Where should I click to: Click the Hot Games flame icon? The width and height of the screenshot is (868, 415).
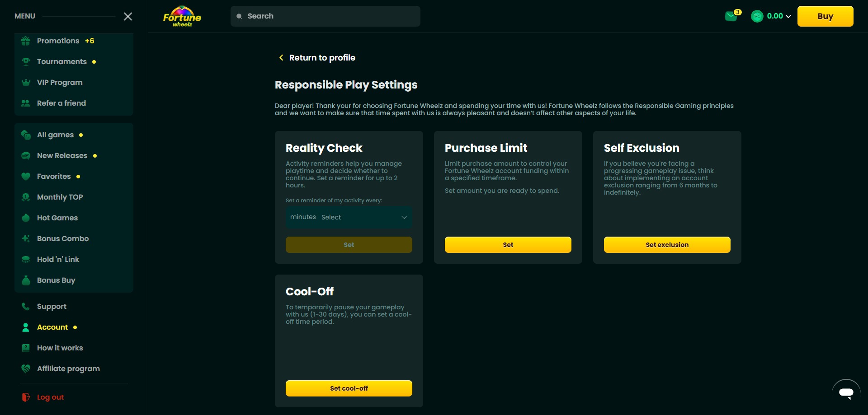pyautogui.click(x=26, y=218)
